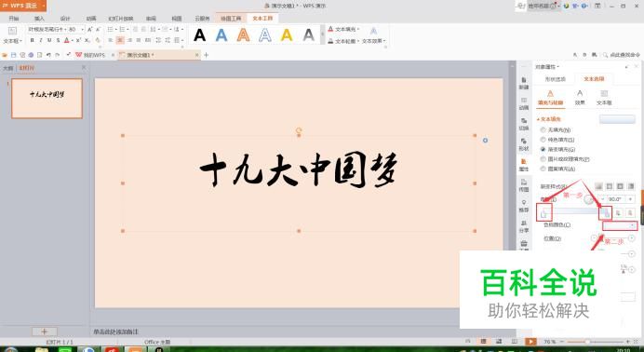Open the 色标颜色 color dropdown
This screenshot has height=352, width=644.
[620, 226]
